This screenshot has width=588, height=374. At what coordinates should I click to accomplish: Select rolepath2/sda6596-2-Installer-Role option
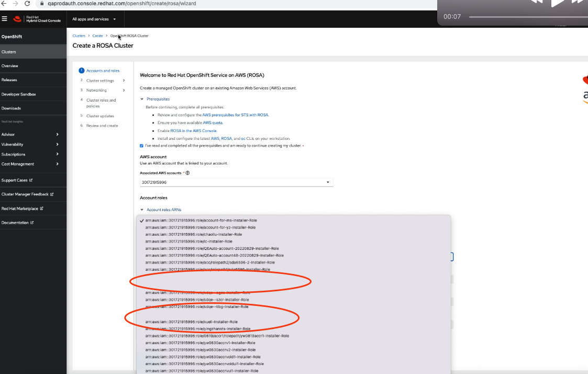(294, 262)
